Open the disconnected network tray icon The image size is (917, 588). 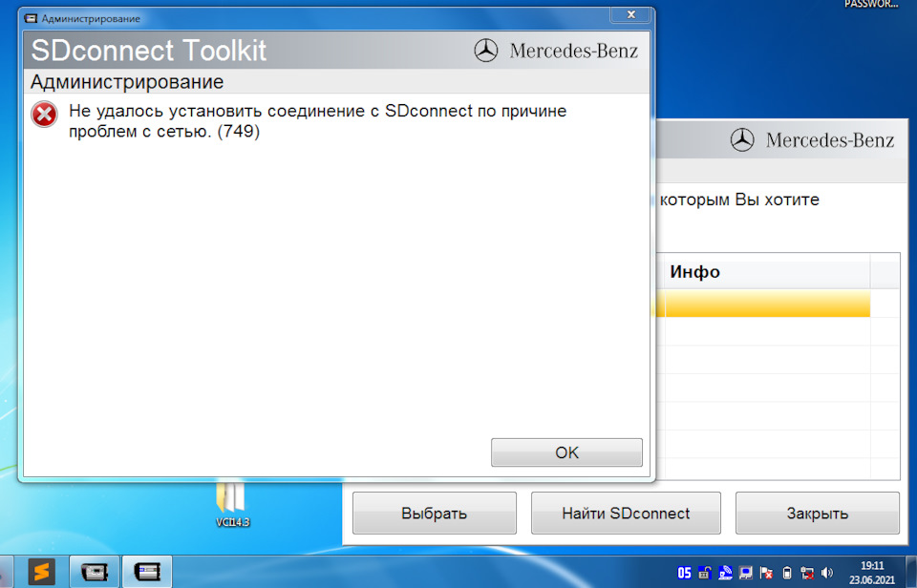[808, 573]
